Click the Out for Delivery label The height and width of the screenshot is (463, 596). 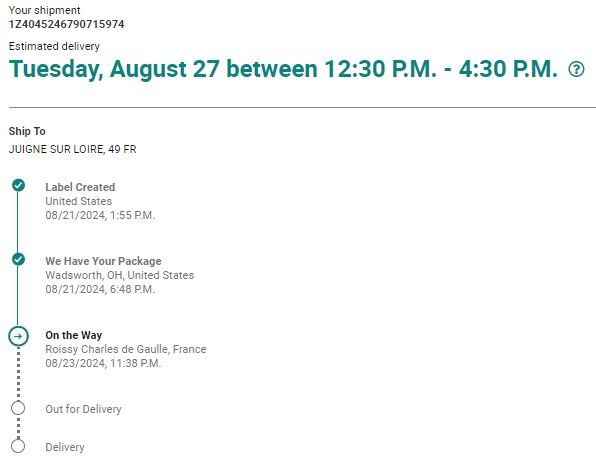83,409
